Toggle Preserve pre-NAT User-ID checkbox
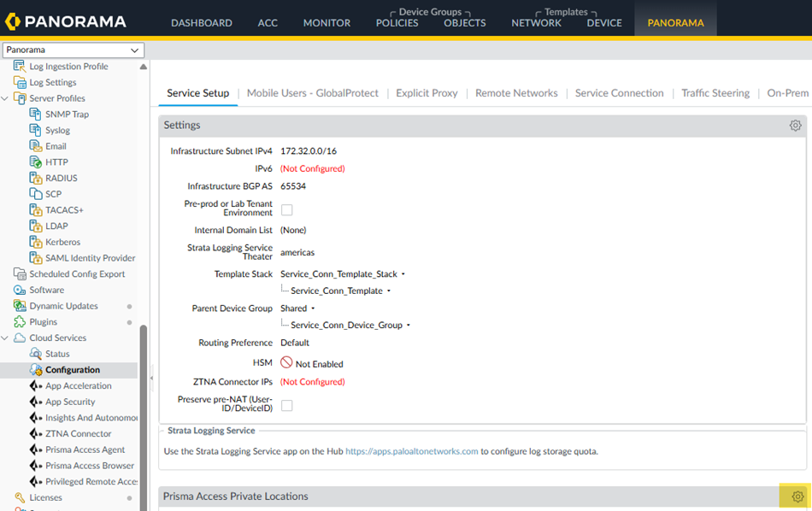This screenshot has width=812, height=511. pyautogui.click(x=287, y=405)
